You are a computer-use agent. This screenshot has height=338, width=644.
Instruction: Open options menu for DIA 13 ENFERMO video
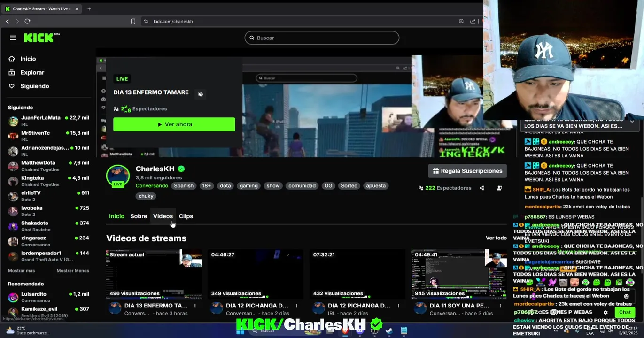(195, 306)
